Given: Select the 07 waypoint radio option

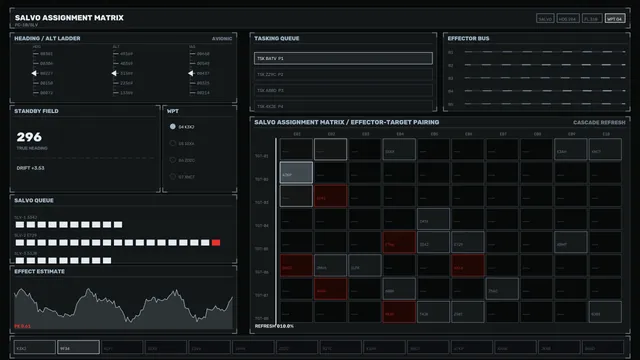Looking at the screenshot, I should click(x=173, y=177).
